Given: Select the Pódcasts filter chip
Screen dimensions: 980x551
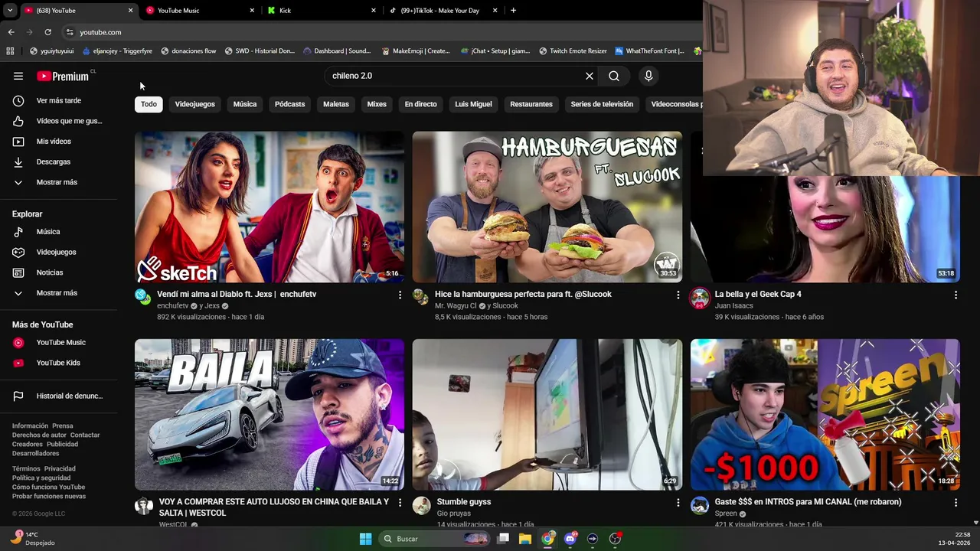Looking at the screenshot, I should 289,104.
